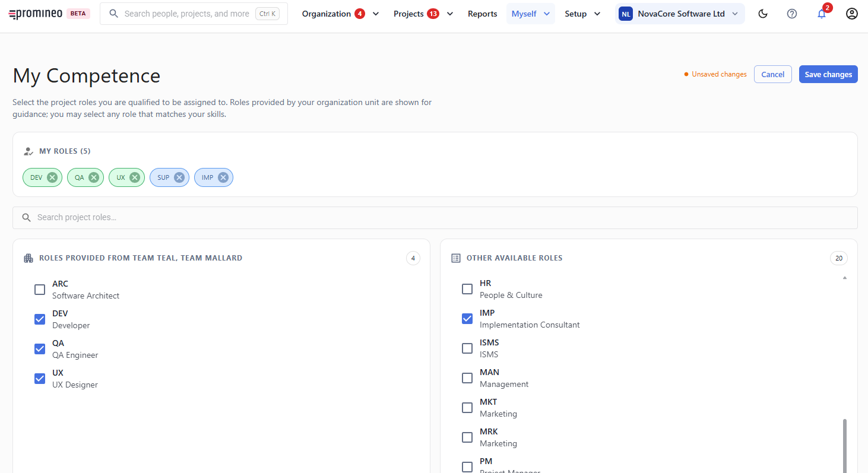Viewport: 868px width, 473px height.
Task: Remove QA role chip
Action: point(94,177)
